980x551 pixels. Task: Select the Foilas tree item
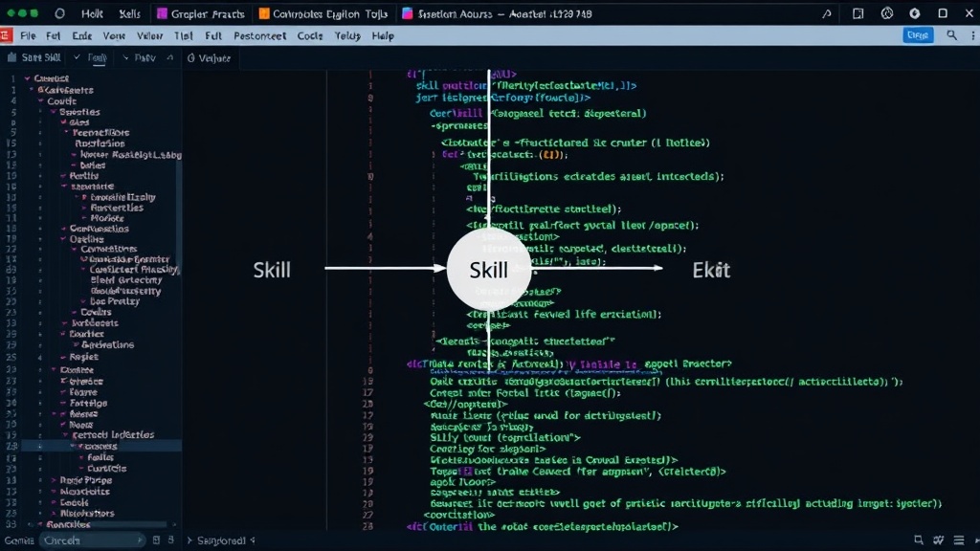click(x=100, y=457)
